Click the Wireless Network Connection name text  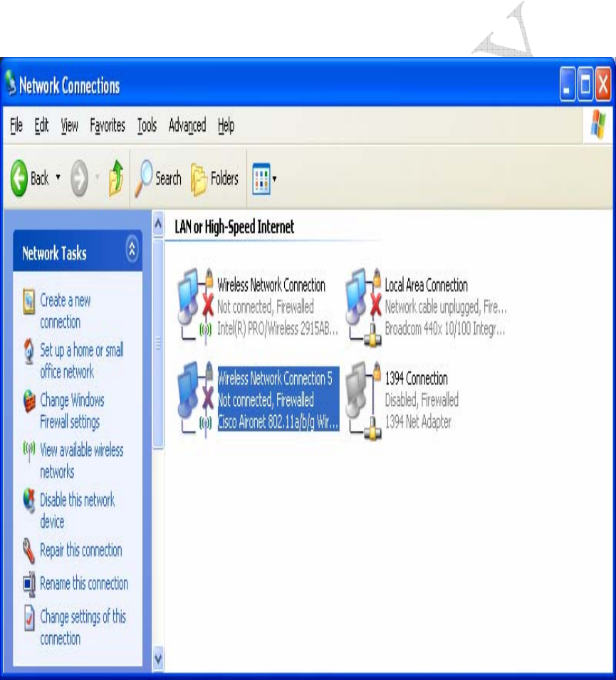271,286
